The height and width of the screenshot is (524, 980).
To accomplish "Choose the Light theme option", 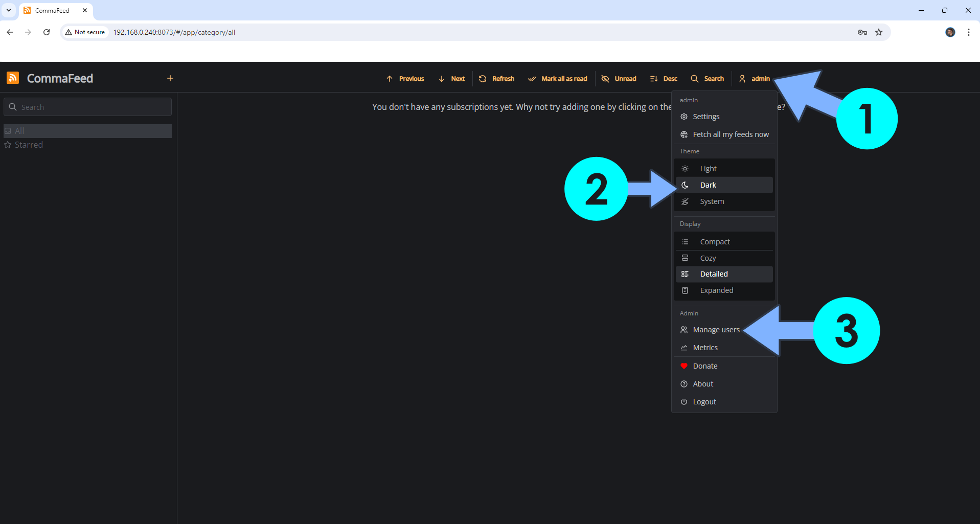I will pyautogui.click(x=724, y=169).
